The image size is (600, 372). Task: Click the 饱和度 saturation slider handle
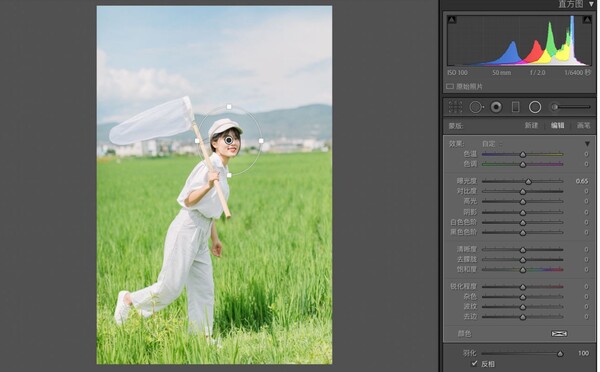click(x=523, y=270)
